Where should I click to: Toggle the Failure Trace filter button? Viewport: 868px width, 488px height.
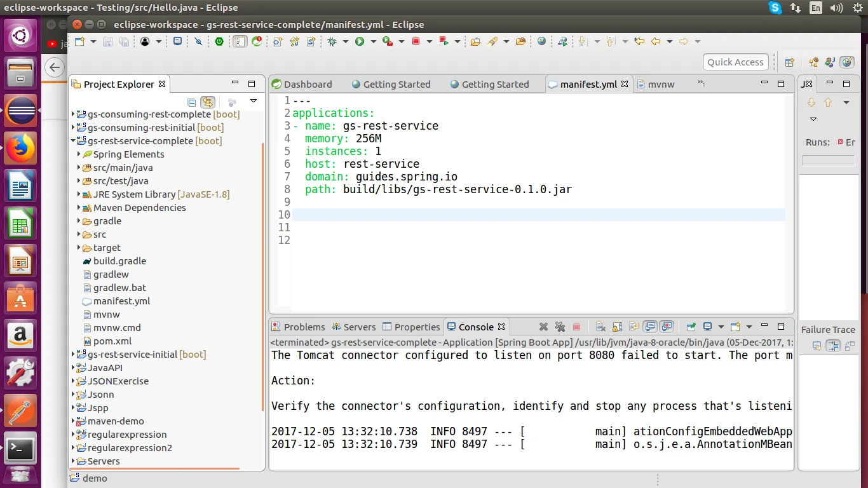pyautogui.click(x=833, y=346)
